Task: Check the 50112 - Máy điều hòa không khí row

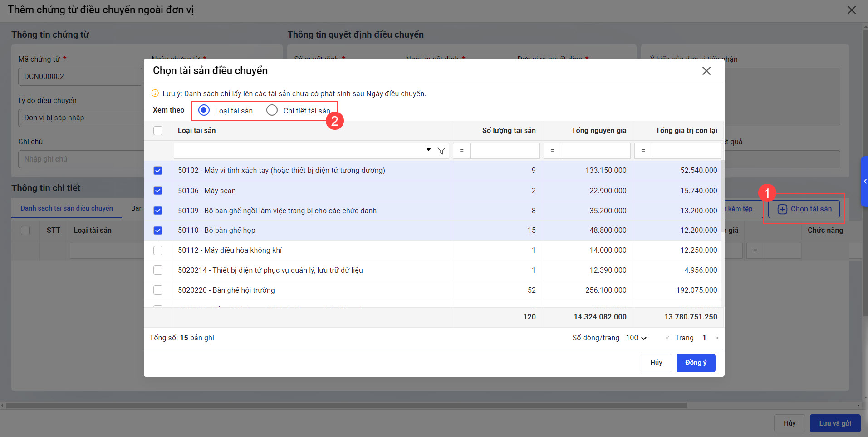Action: click(x=158, y=250)
